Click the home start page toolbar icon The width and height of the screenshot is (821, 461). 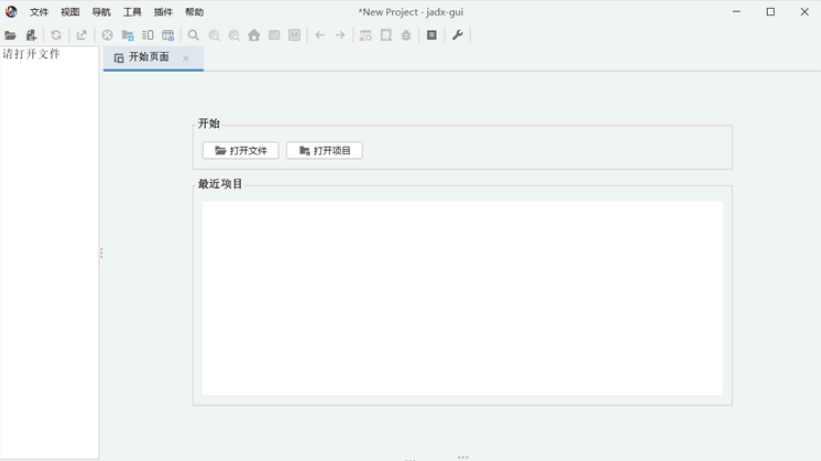pos(254,35)
